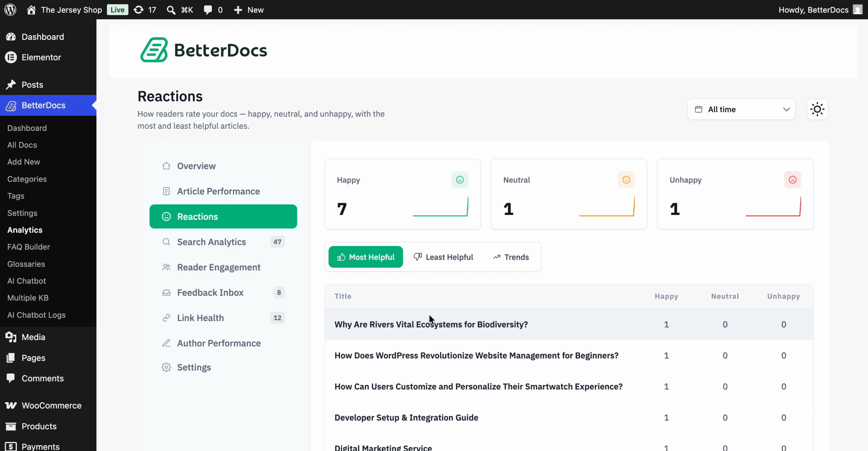Open Feedback Inbox tab
Screen dimensions: 868x451
coord(223,292)
